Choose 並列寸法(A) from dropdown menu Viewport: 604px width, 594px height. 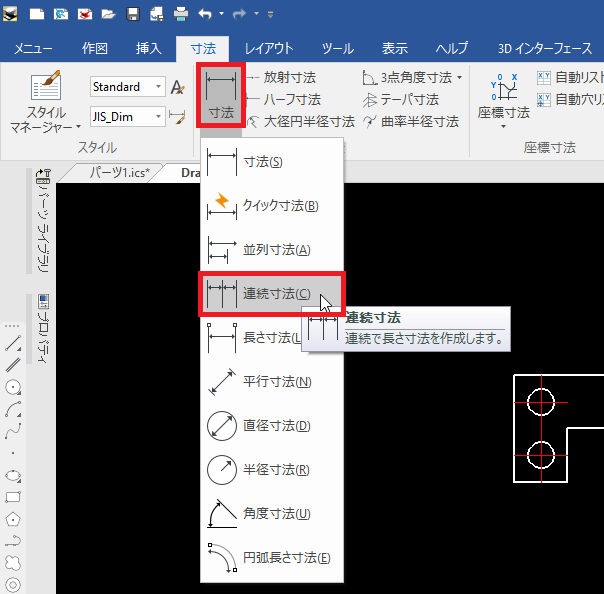(x=272, y=250)
